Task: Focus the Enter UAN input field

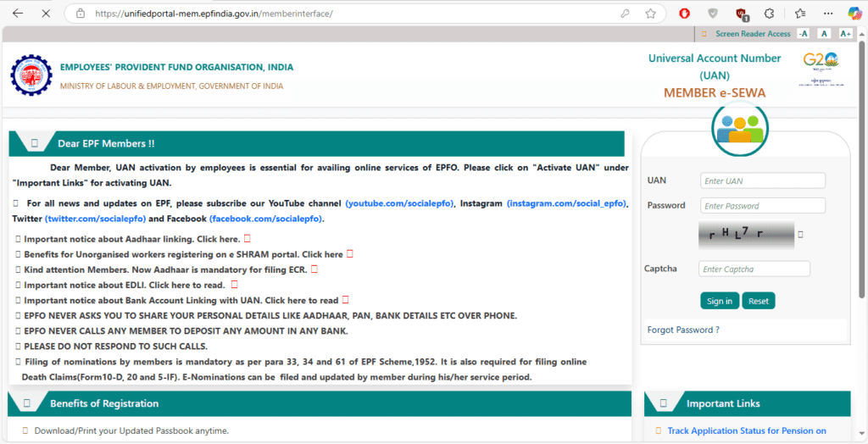Action: 763,180
